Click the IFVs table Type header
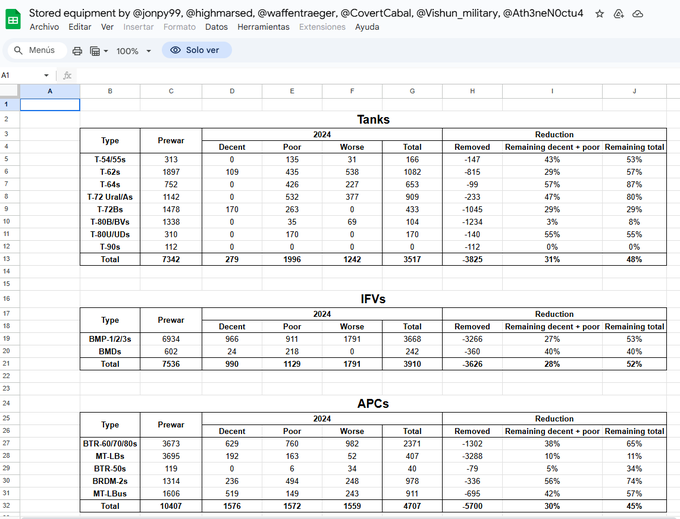 pos(110,320)
